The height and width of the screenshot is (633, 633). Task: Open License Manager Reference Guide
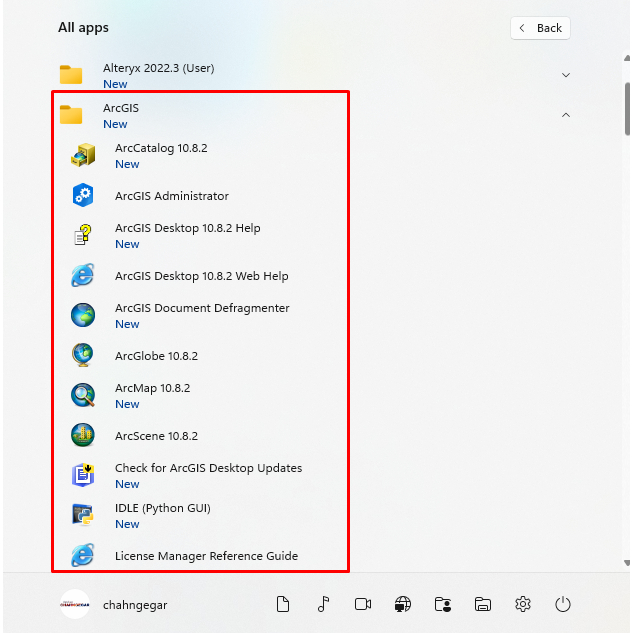pyautogui.click(x=206, y=556)
